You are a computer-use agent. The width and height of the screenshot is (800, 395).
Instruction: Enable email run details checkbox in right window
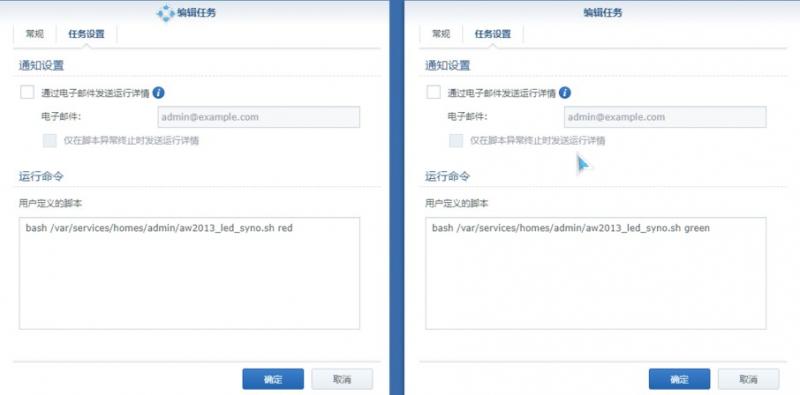pos(433,92)
